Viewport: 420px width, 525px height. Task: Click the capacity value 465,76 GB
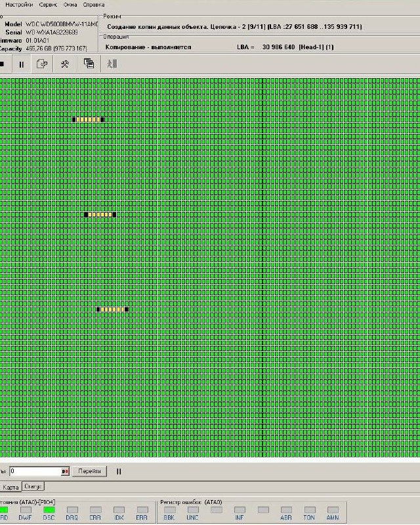coord(56,49)
